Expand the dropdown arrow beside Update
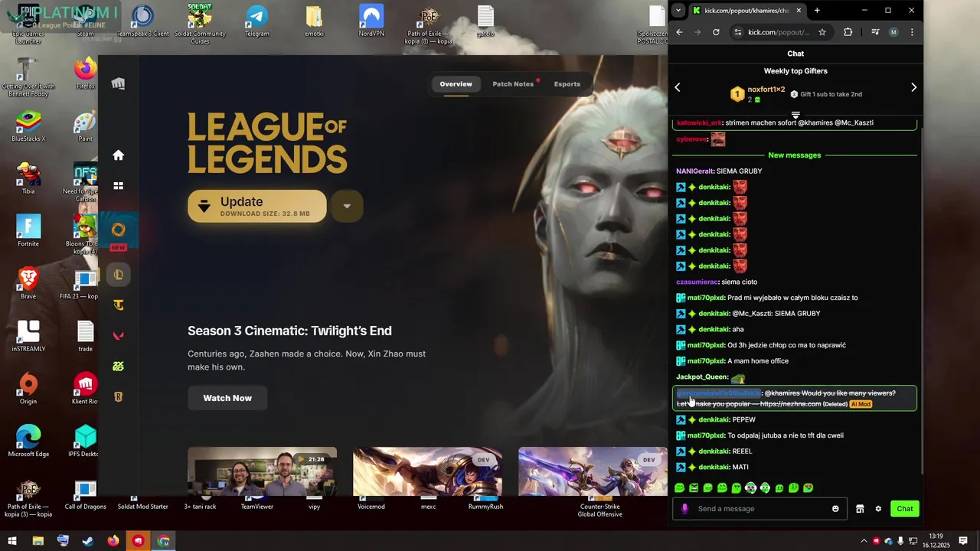This screenshot has width=980, height=551. tap(347, 206)
